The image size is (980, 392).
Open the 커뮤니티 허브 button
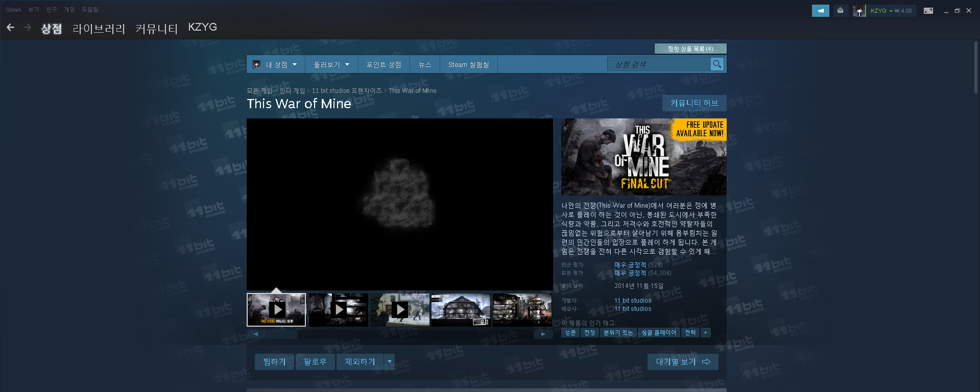point(695,103)
